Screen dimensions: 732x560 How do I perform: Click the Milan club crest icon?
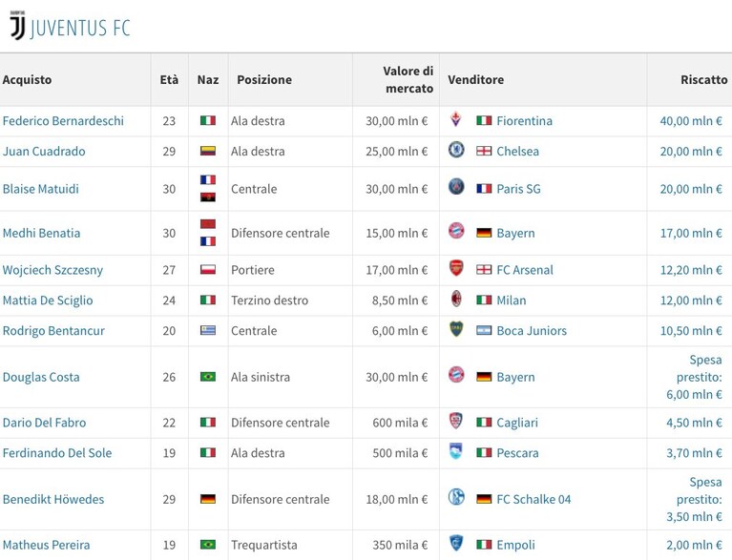pyautogui.click(x=456, y=299)
